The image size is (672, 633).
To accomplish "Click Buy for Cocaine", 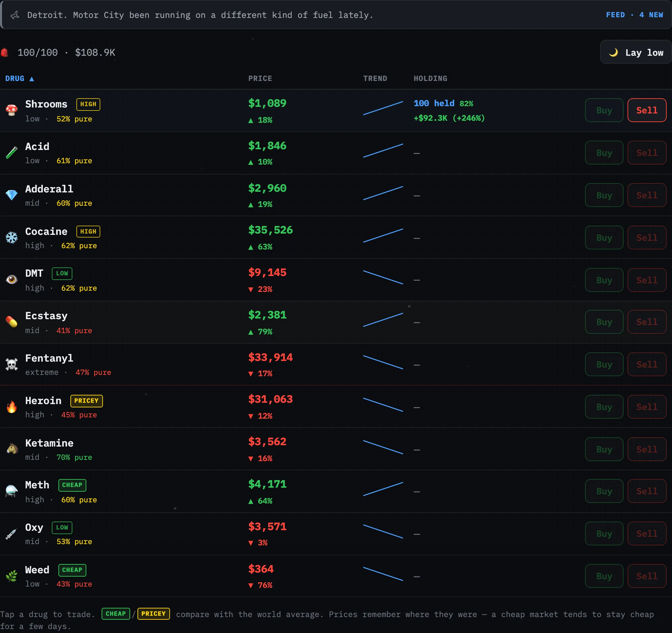I will [x=604, y=238].
